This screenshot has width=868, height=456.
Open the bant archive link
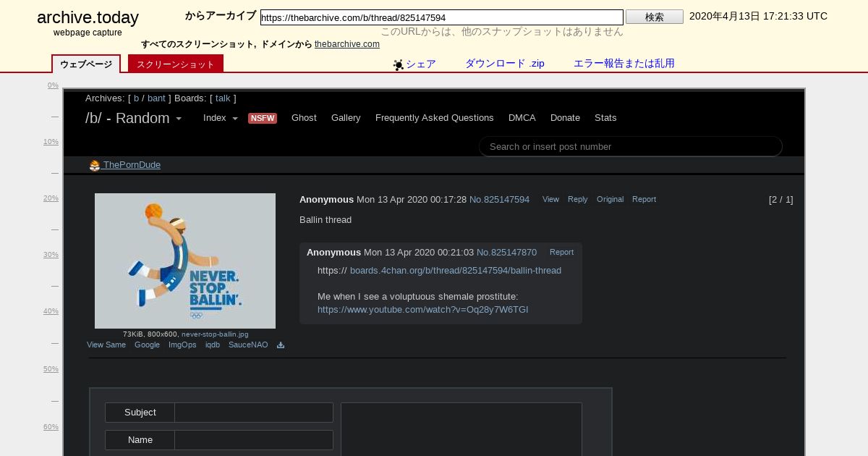(156, 98)
